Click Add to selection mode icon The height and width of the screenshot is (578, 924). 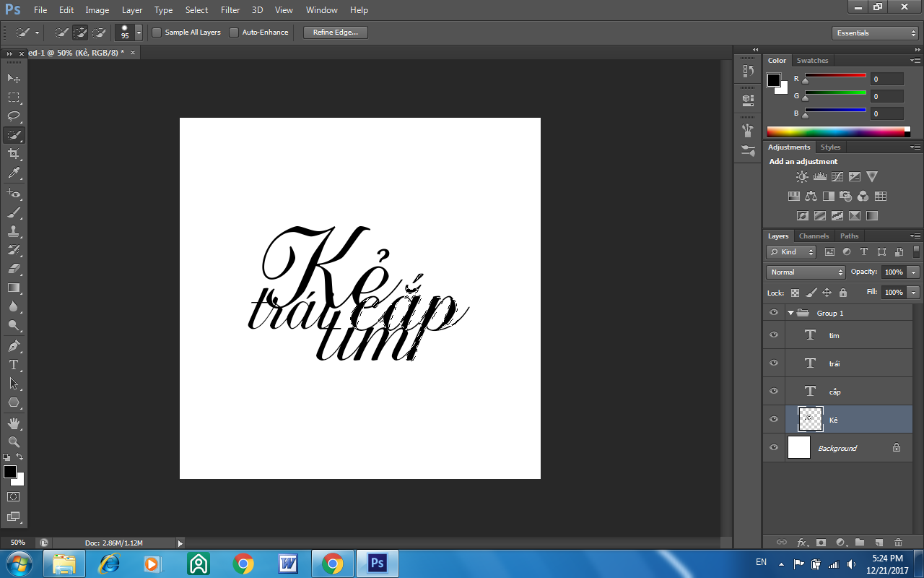80,33
